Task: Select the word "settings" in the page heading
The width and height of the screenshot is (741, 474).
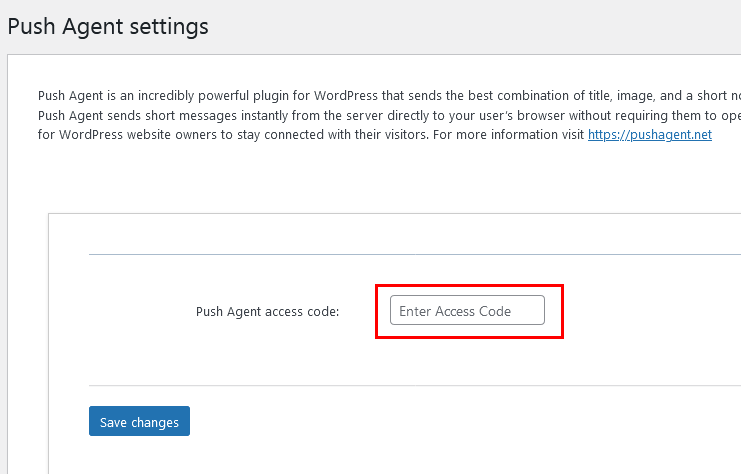Action: pos(169,26)
